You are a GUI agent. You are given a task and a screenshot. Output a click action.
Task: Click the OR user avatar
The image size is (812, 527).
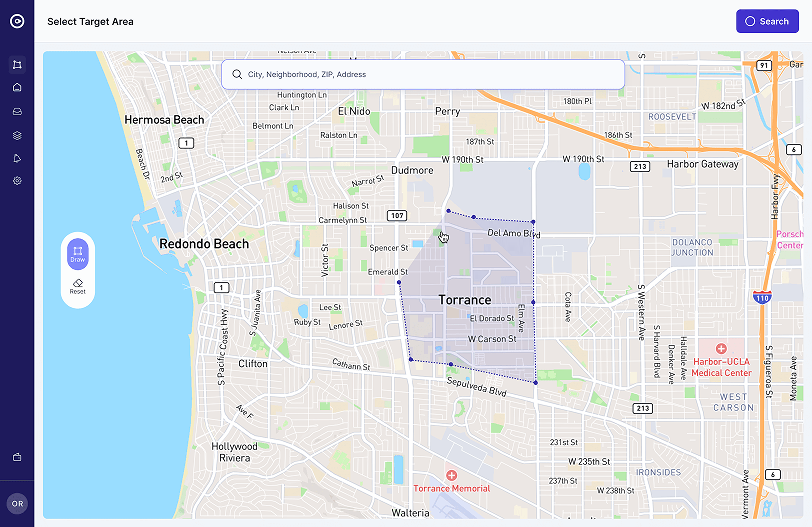(x=17, y=503)
